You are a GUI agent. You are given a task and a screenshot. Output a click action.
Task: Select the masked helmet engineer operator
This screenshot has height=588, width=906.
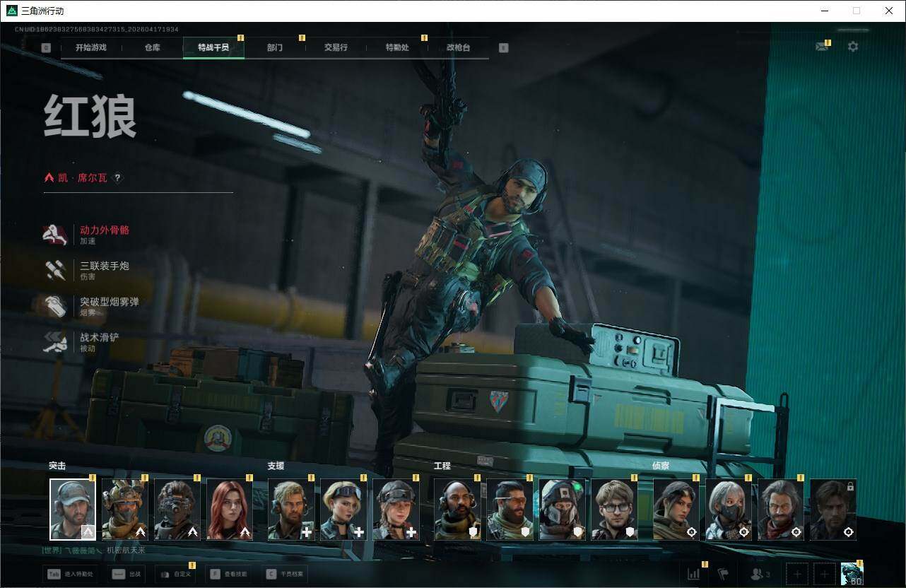562,510
